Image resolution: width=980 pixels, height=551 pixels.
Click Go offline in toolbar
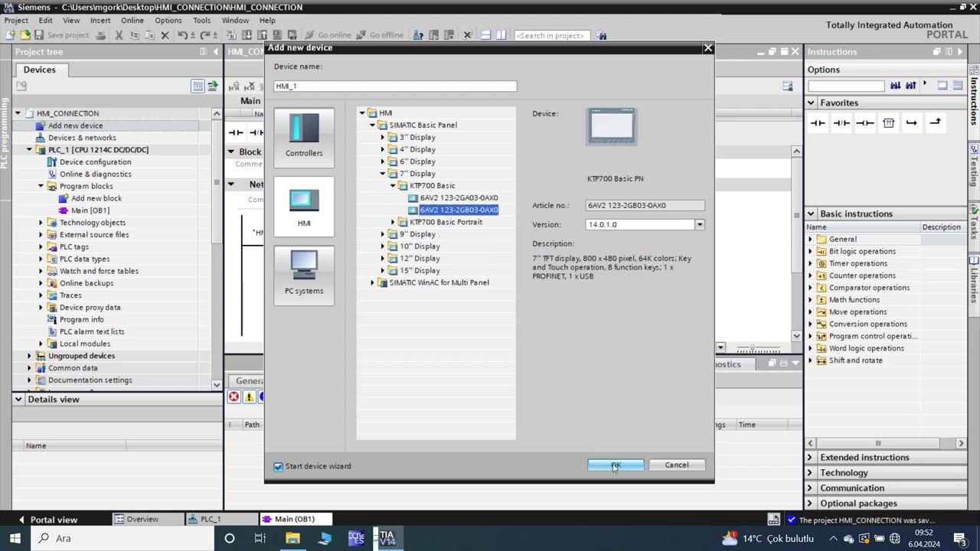coord(379,35)
